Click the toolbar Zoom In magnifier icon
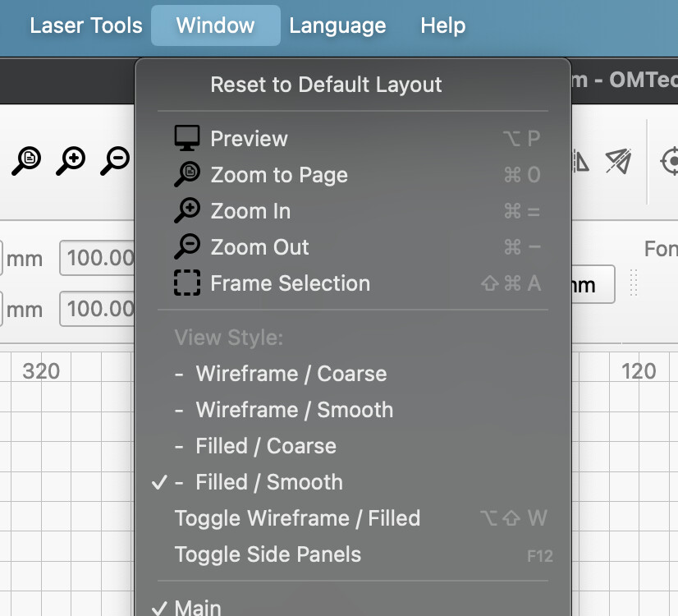 (71, 160)
